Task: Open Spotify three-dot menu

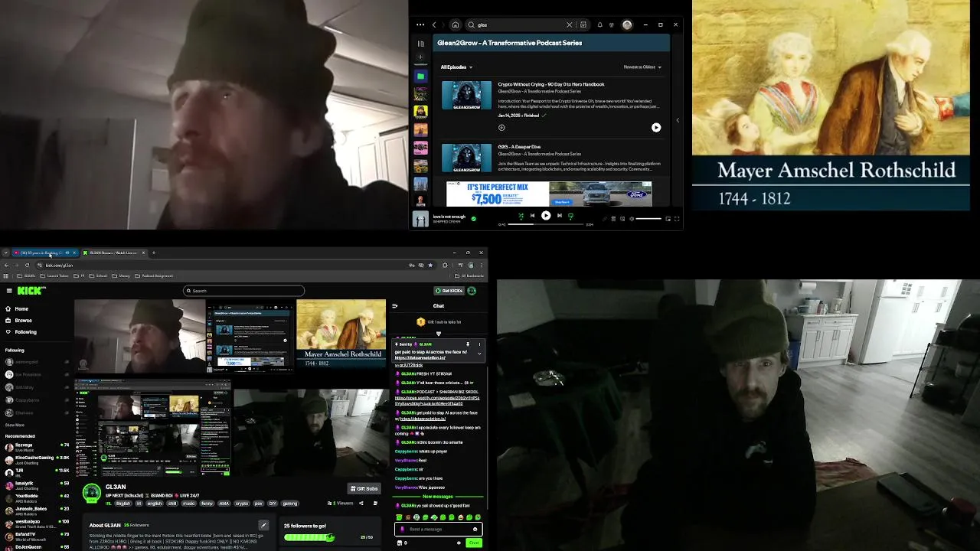Action: click(420, 24)
